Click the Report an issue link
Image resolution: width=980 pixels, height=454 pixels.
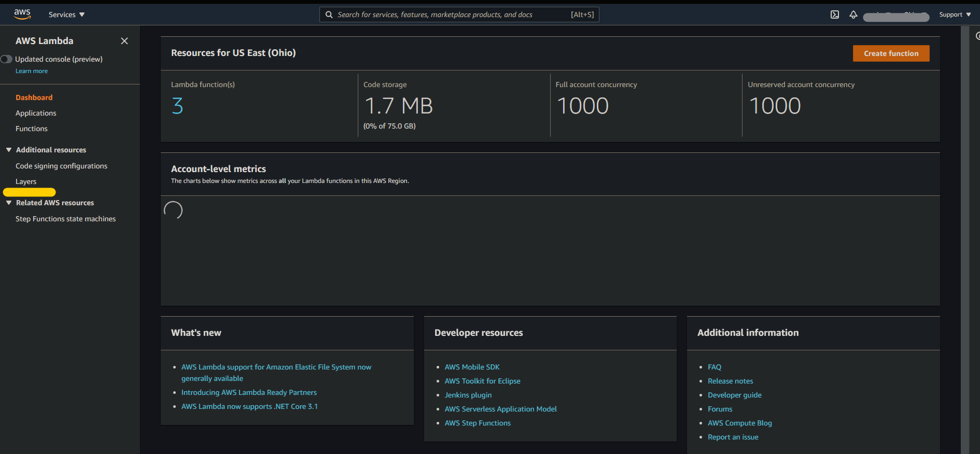tap(733, 437)
